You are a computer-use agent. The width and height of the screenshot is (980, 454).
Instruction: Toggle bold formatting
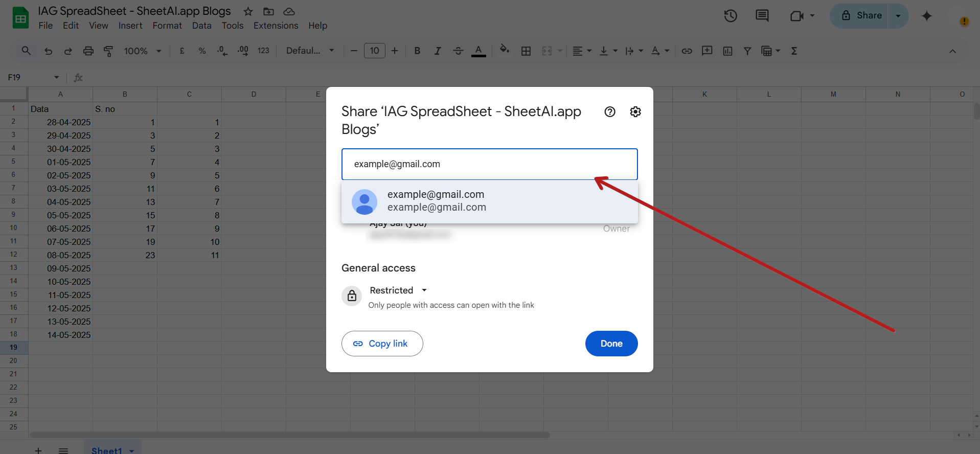tap(417, 51)
